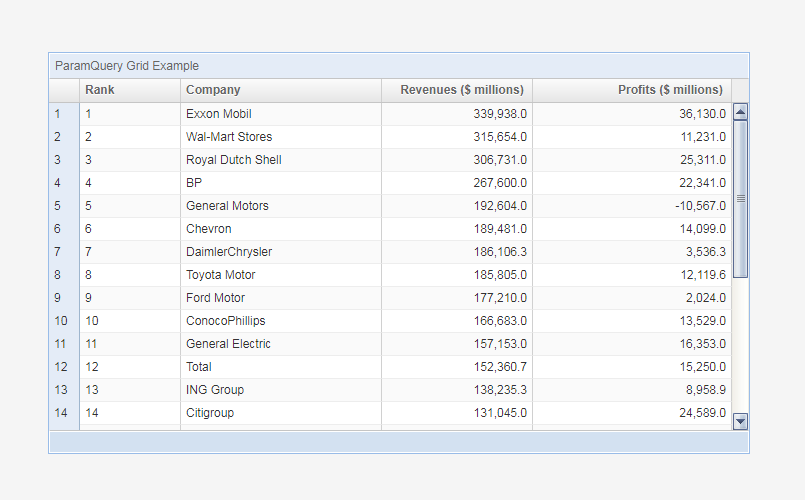This screenshot has width=805, height=500.
Task: Sort by the Rank column header
Action: point(129,90)
